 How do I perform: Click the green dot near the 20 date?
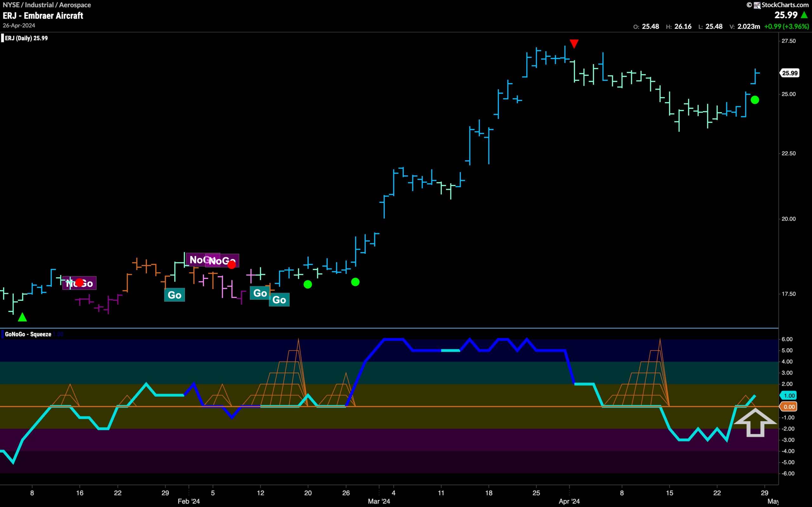tap(308, 284)
